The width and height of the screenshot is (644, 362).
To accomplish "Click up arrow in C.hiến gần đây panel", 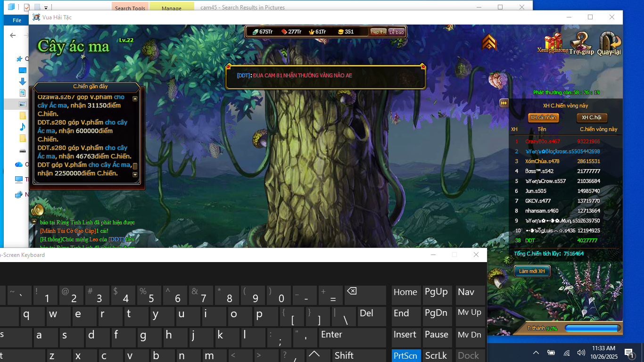I will 135,99.
